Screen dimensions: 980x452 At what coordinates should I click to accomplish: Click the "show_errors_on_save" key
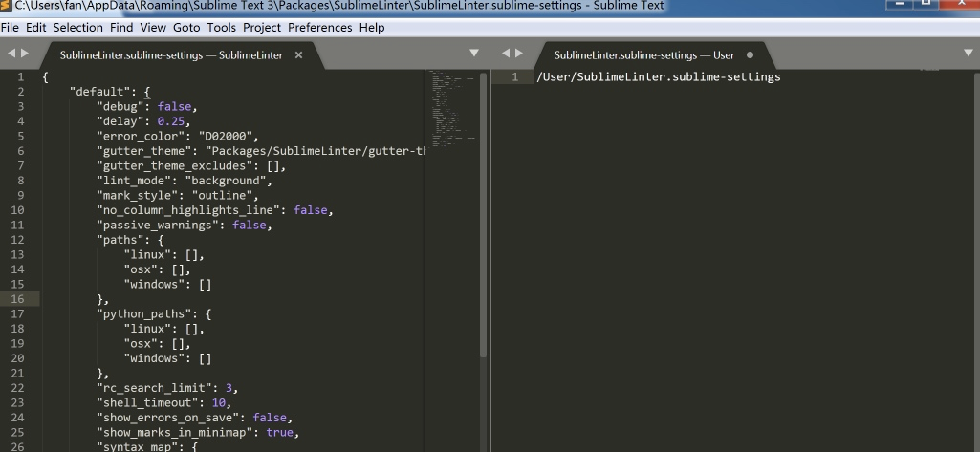pos(168,418)
